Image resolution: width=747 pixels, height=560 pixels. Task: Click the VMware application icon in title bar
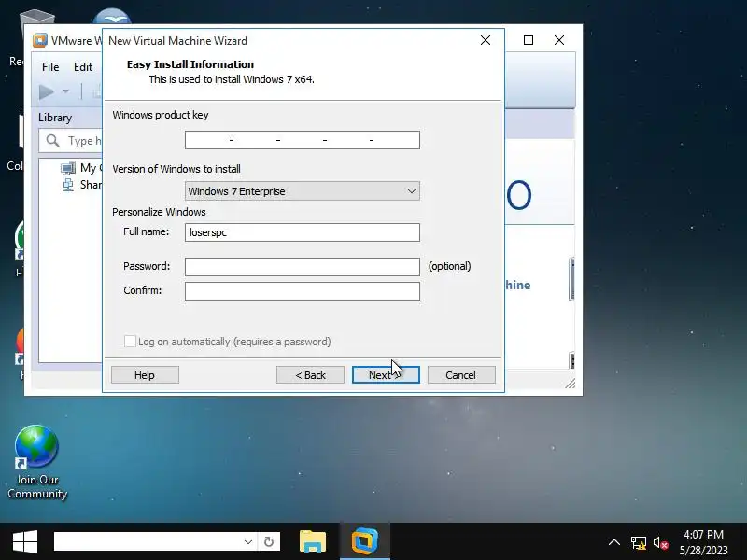pos(40,40)
